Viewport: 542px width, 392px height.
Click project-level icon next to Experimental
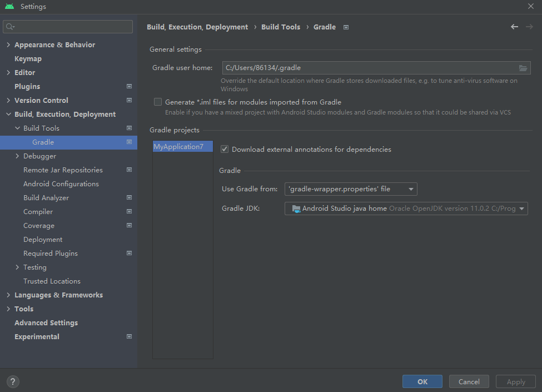point(130,337)
